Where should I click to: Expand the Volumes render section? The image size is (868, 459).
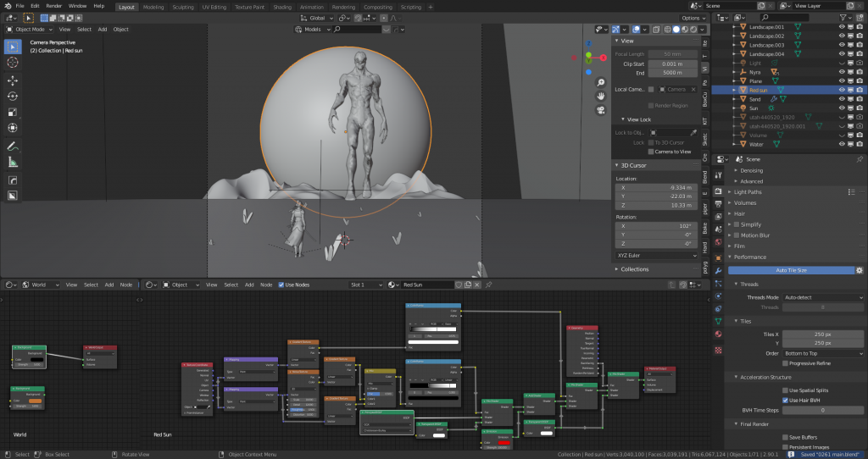(745, 203)
